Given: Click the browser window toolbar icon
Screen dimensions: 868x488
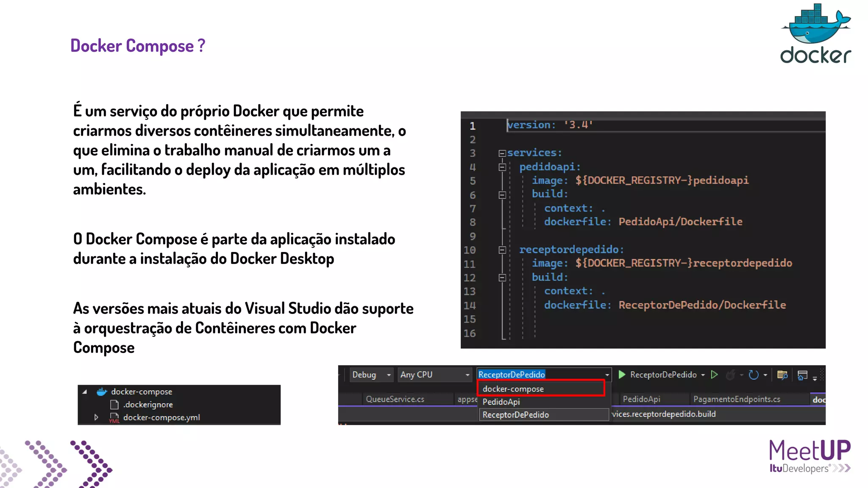Looking at the screenshot, I should pyautogui.click(x=802, y=375).
